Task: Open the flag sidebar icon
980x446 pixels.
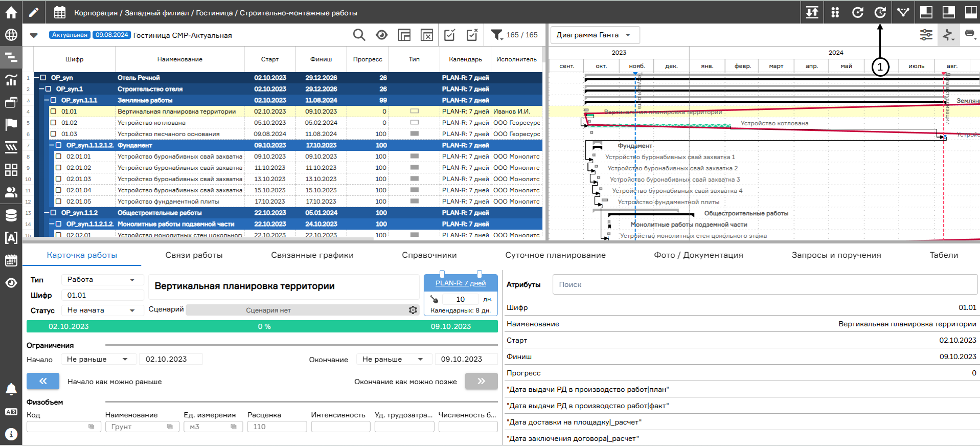Action: 11,124
